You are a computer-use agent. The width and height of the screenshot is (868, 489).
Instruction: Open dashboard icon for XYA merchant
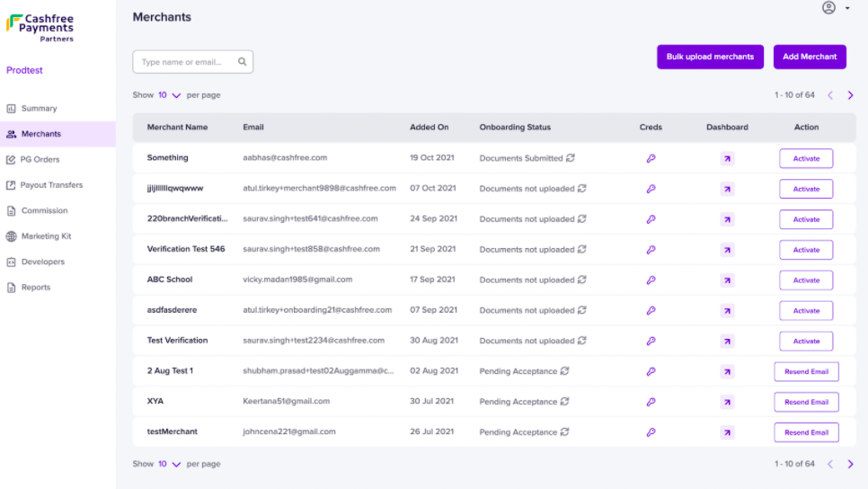(727, 402)
